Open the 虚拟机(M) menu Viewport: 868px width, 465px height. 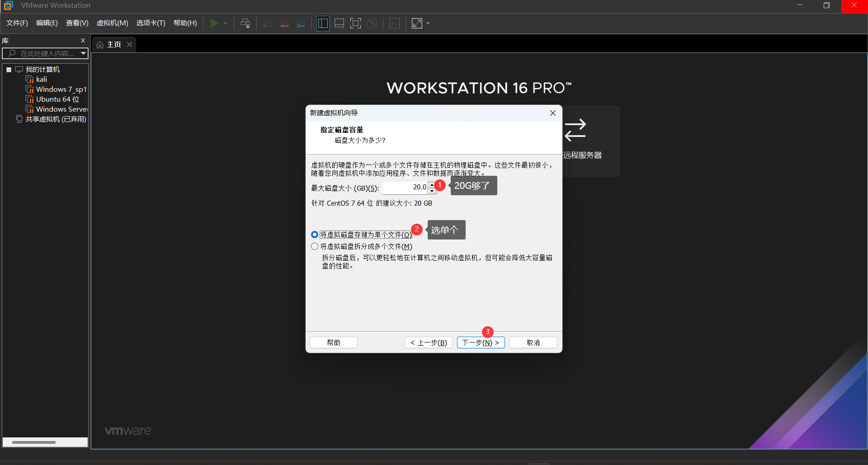[113, 23]
